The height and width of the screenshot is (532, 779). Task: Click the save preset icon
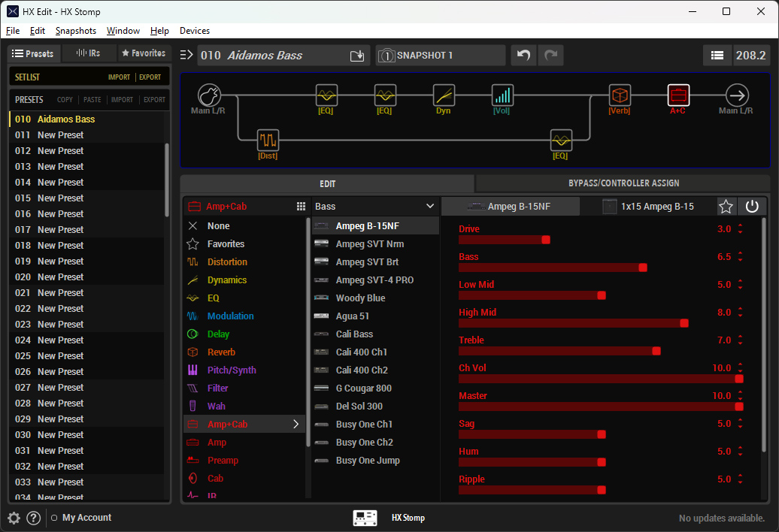point(356,56)
